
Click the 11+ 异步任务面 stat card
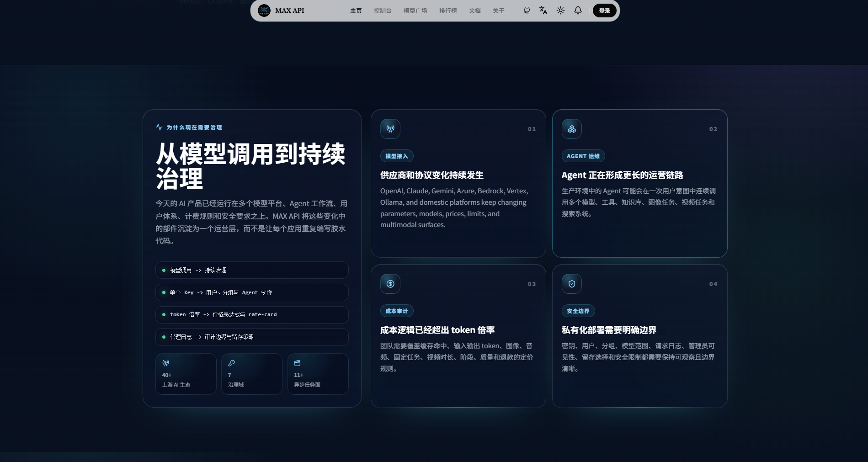point(318,374)
